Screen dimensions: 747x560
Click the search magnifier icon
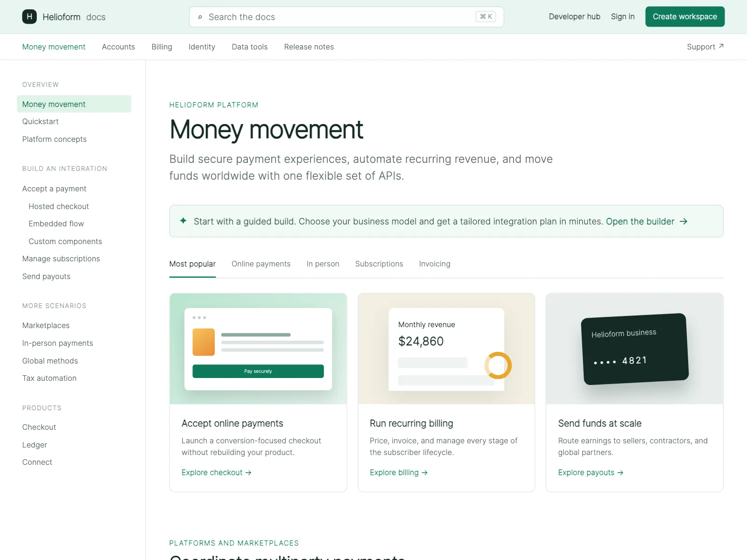pyautogui.click(x=200, y=17)
